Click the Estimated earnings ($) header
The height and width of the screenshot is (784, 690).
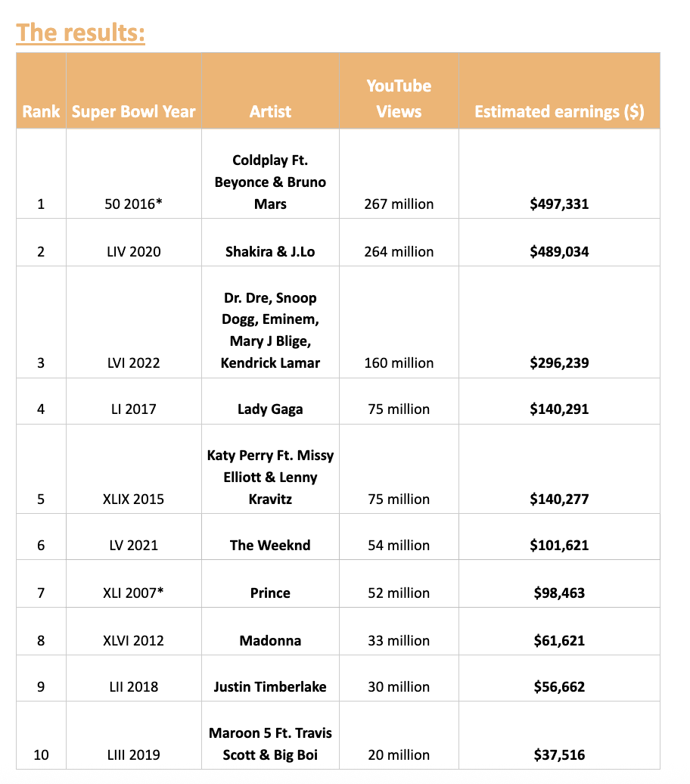559,111
